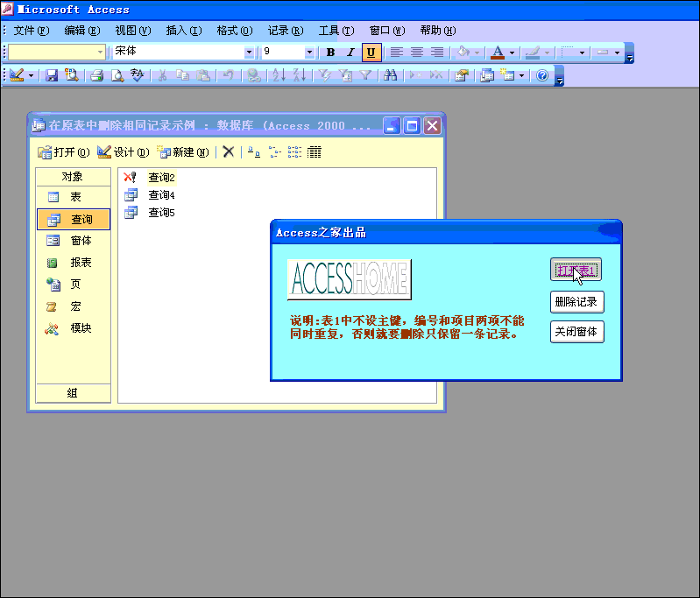Image resolution: width=700 pixels, height=598 pixels.
Task: Run the Spelling check icon
Action: [x=138, y=75]
